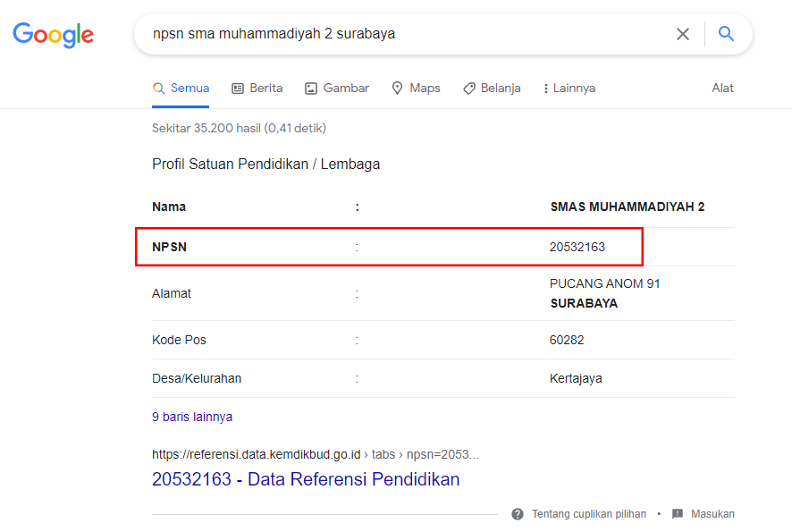Select the Semua tab
792x532 pixels.
coord(181,89)
